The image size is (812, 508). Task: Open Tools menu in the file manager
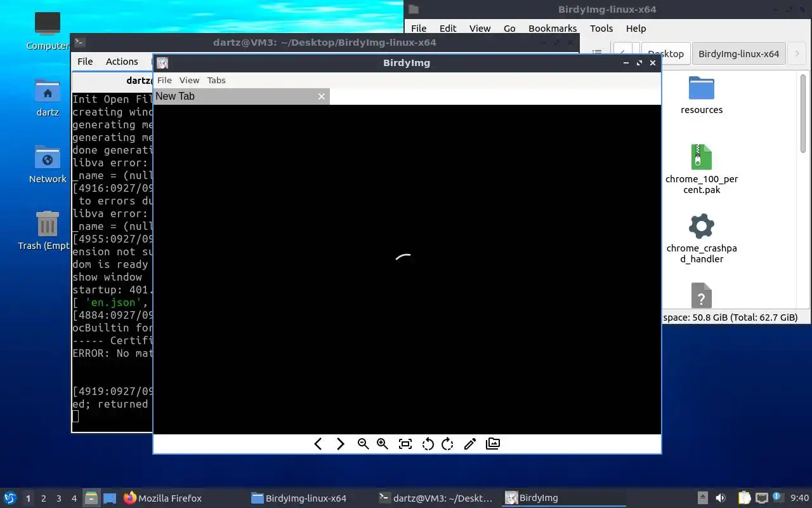[x=601, y=29]
